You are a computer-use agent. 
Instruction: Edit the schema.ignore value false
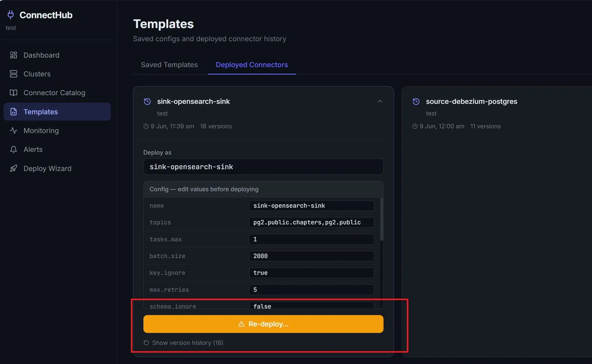click(x=312, y=305)
